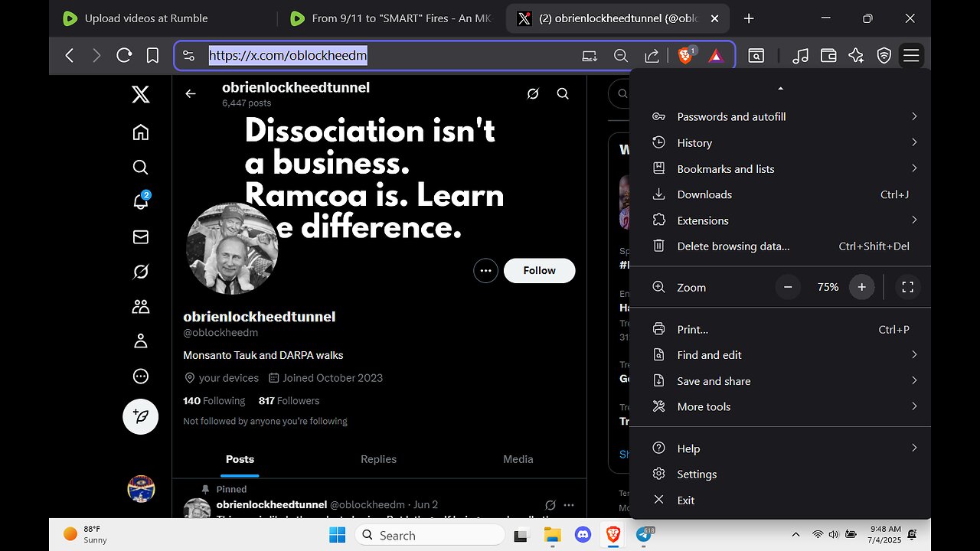Open 817 Followers list
The height and width of the screenshot is (551, 980).
coord(289,401)
